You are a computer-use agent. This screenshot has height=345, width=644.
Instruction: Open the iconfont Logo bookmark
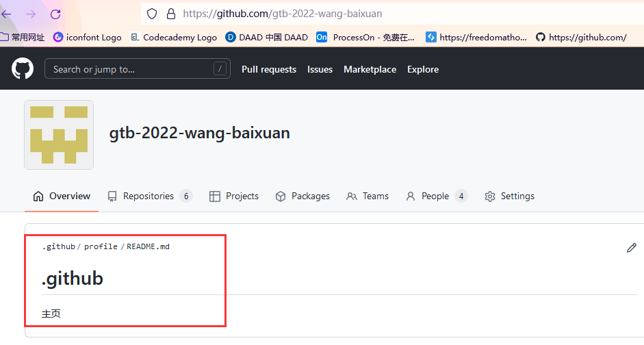(x=88, y=38)
